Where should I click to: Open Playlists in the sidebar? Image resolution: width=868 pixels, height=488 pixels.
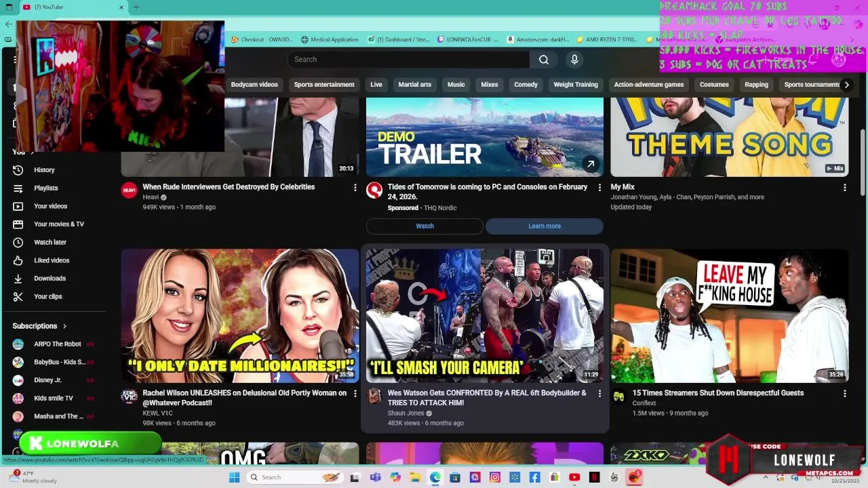tap(45, 188)
